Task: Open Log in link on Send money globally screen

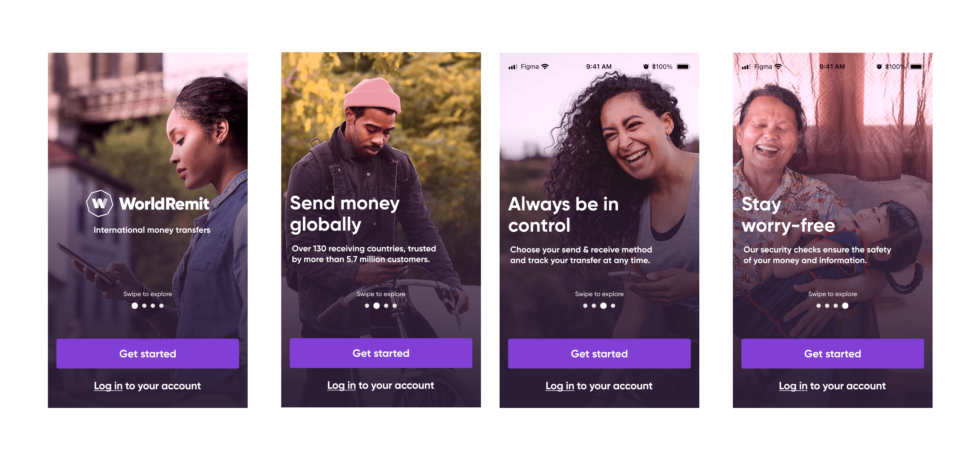Action: (341, 386)
